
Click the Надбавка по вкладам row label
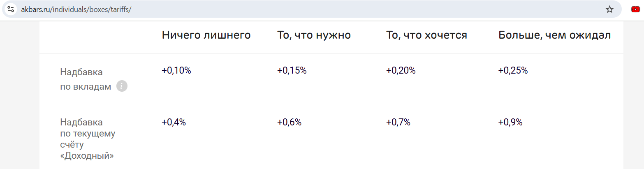click(x=86, y=79)
